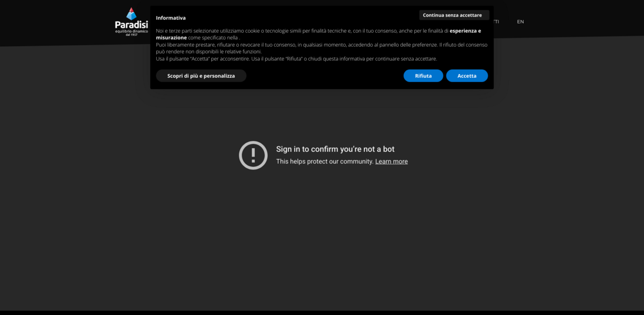Click the bold "esperienza e" text
Screen dimensions: 644x315
pyautogui.click(x=465, y=31)
